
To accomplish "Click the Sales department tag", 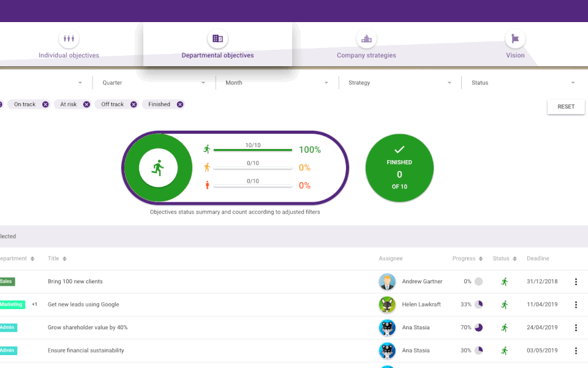I will click(7, 282).
